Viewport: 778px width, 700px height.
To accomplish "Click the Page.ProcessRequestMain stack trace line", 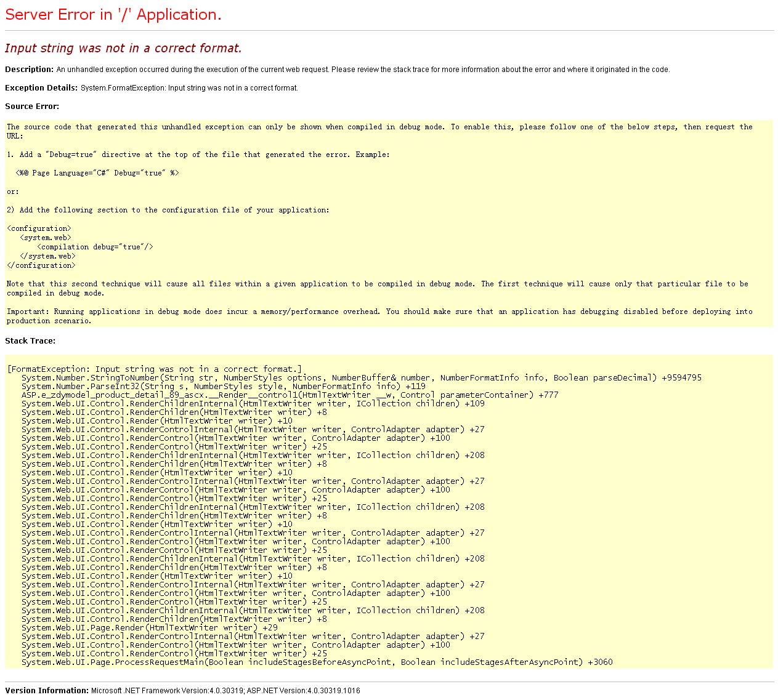I will coord(317,662).
